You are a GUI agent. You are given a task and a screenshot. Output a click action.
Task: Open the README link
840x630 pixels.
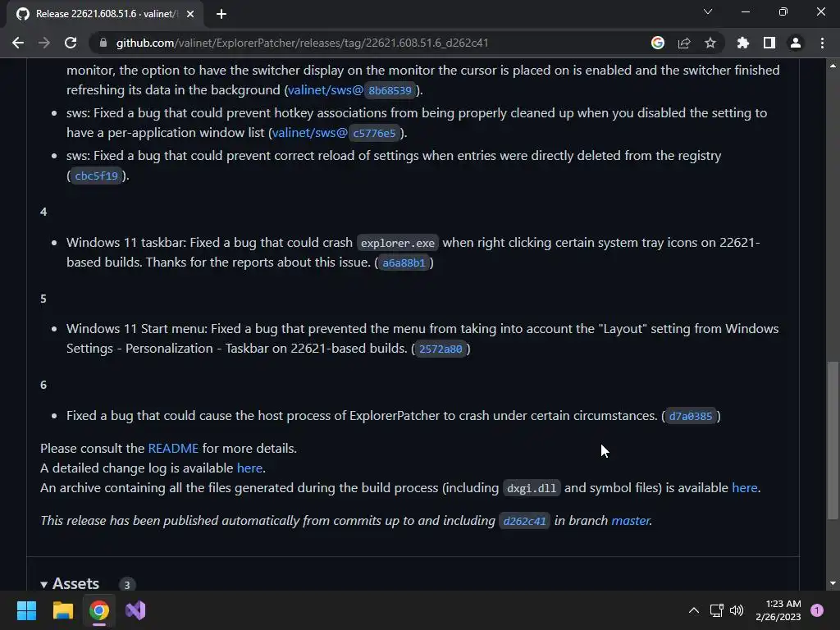[x=173, y=449]
